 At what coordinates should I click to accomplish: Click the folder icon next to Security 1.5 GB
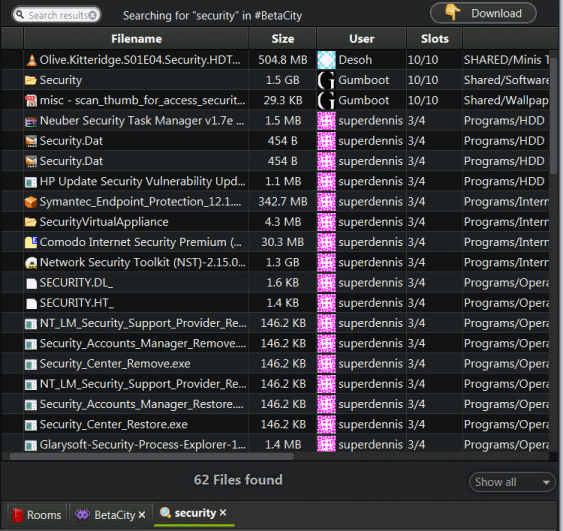pyautogui.click(x=31, y=80)
